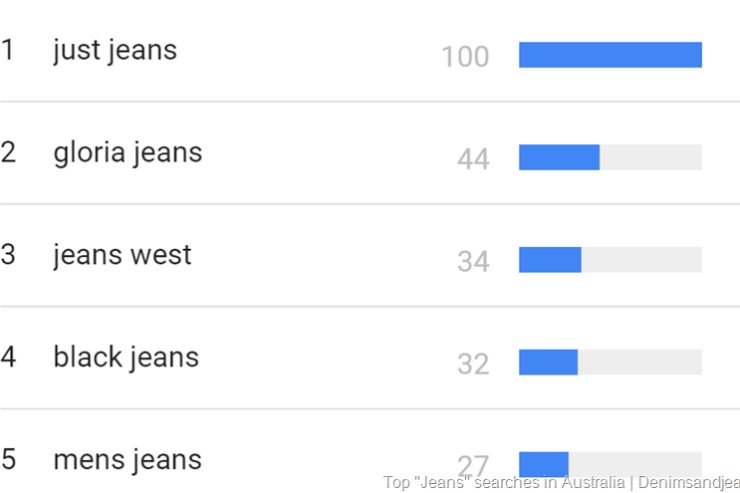
Task: Click the score value 27
Action: click(473, 465)
